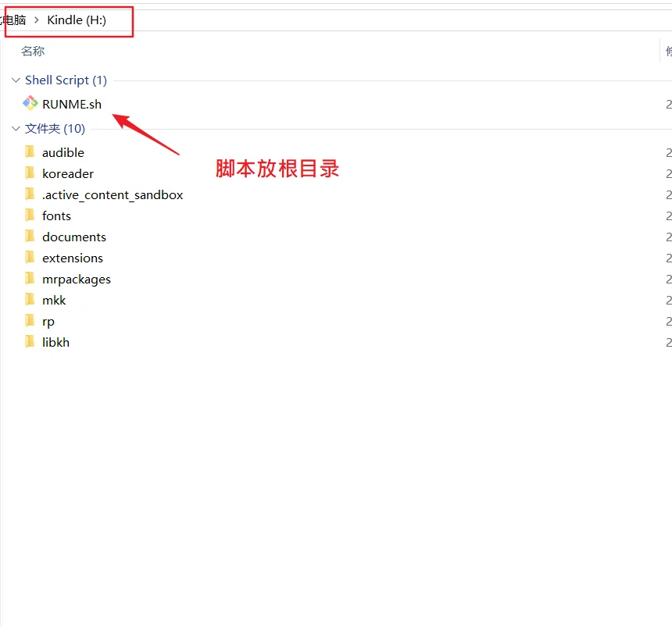Select the Shell Script (1) group header
Screen dimensions: 672x627
(66, 80)
